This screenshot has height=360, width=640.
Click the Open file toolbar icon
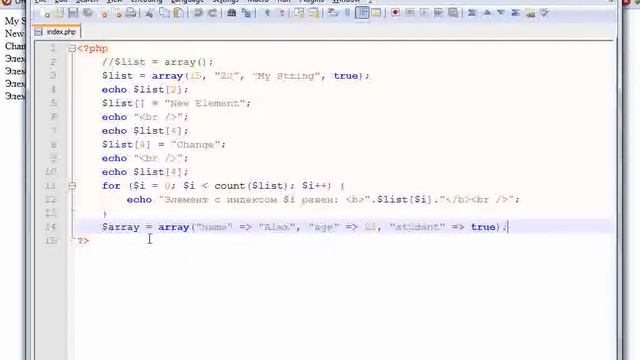coord(59,13)
